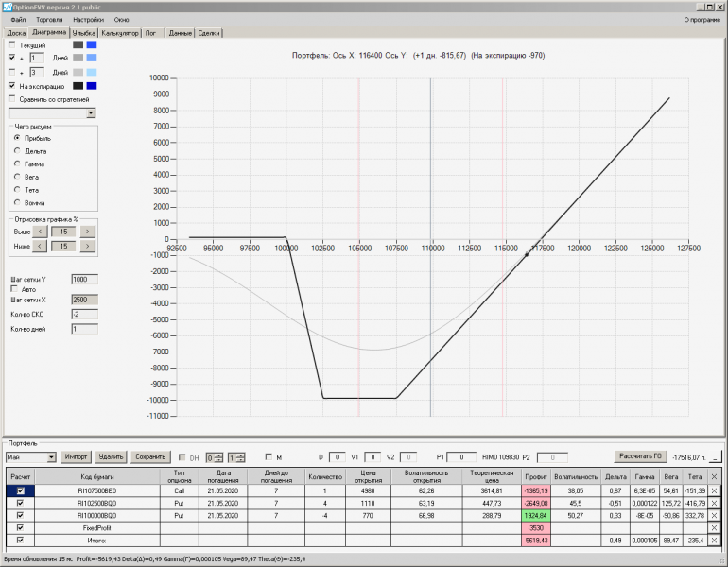Image resolution: width=728 pixels, height=567 pixels.
Task: Open the Торговля menu
Action: click(49, 20)
